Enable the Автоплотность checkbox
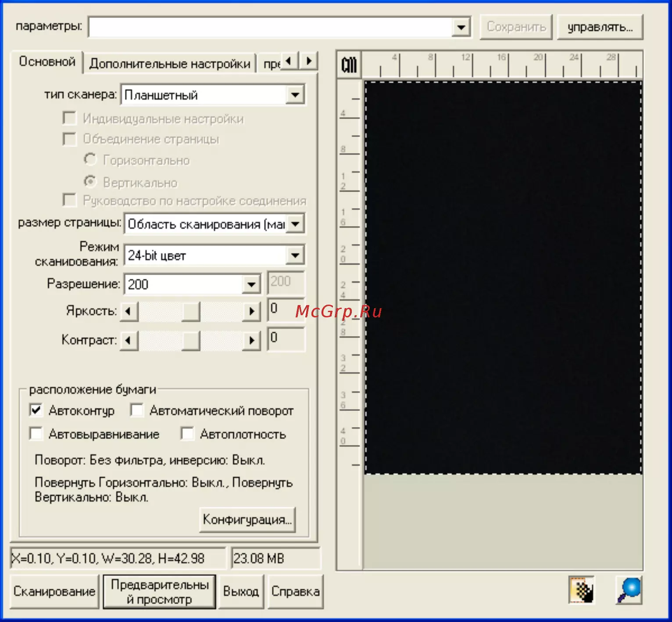 187,434
